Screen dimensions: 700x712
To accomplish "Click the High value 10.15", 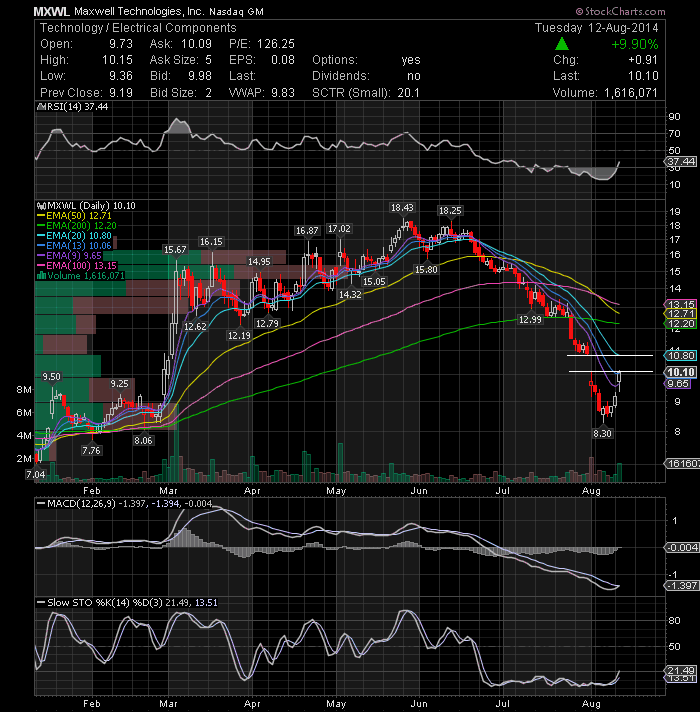I will click(x=117, y=60).
